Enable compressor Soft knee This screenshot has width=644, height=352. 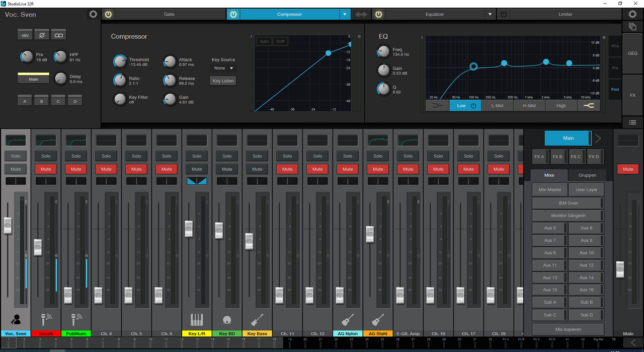click(280, 41)
